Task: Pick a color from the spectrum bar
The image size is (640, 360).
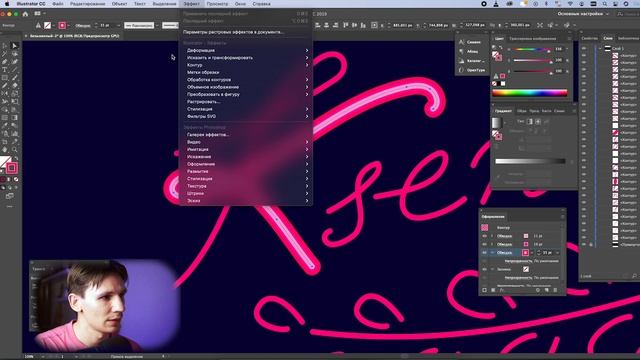Action: (530, 93)
